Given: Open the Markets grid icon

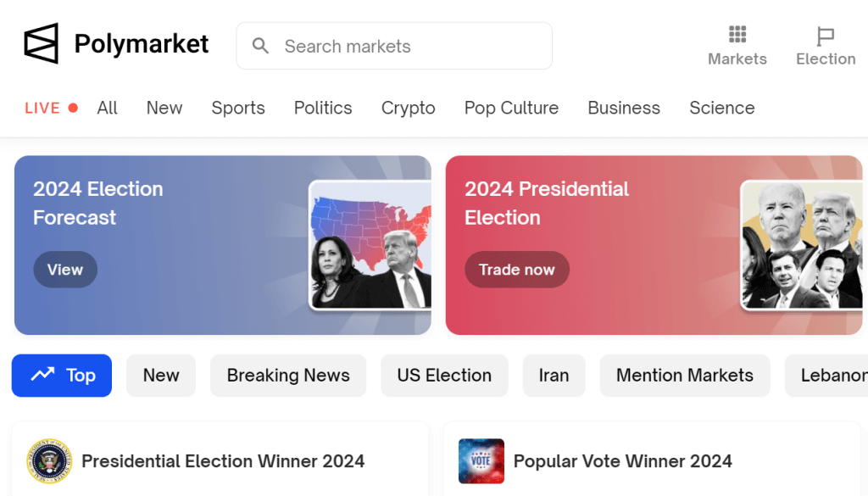Looking at the screenshot, I should [737, 35].
